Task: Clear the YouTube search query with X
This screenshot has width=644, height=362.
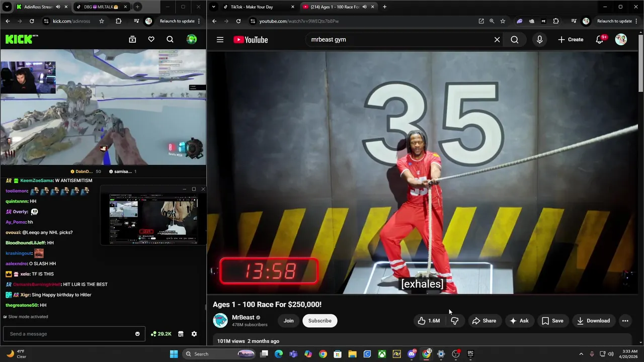Action: 497,40
